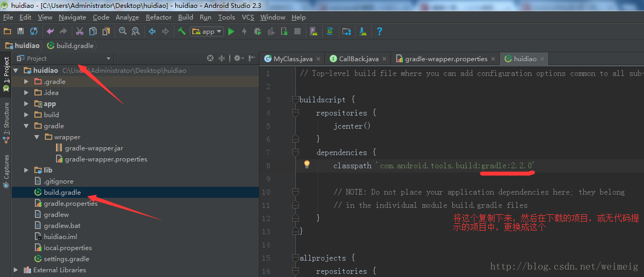644x277 pixels.
Task: Click the Help question mark icon
Action: pyautogui.click(x=379, y=32)
